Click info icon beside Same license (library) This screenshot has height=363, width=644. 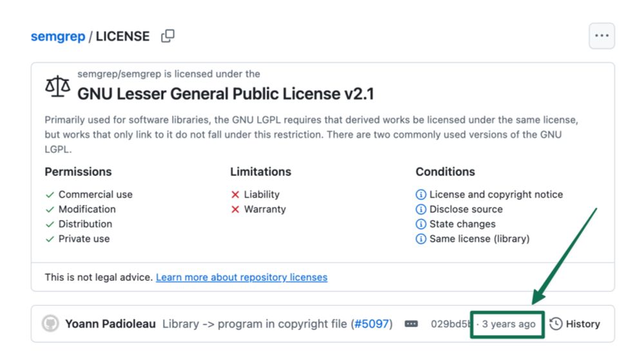coord(421,239)
